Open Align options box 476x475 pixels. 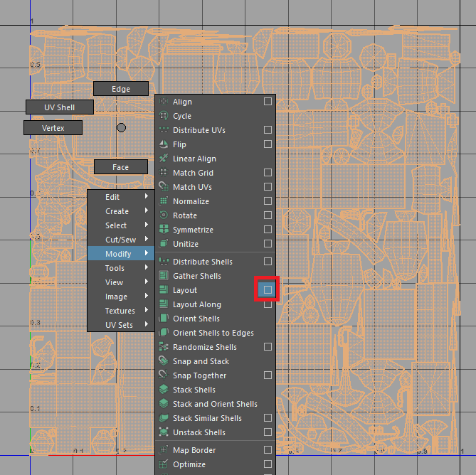[x=268, y=101]
